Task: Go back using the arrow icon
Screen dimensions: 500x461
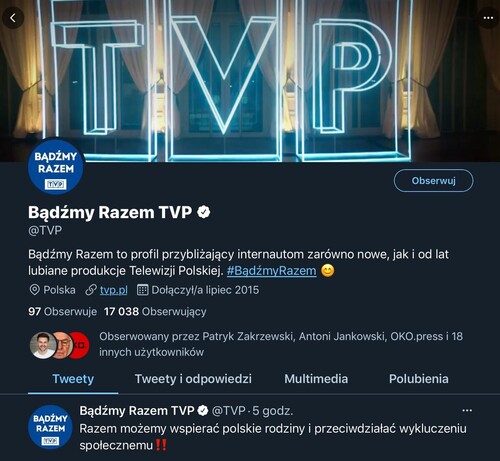Action: (13, 18)
